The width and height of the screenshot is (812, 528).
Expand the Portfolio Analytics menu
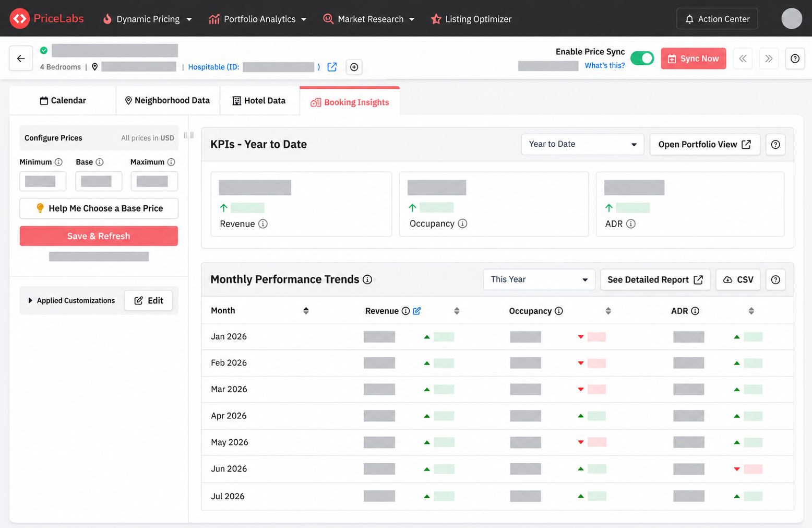coord(257,19)
